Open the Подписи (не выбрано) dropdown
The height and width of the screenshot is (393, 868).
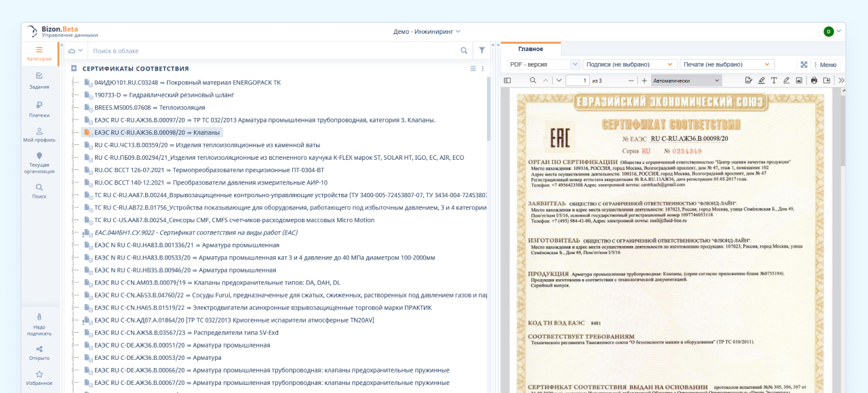630,64
